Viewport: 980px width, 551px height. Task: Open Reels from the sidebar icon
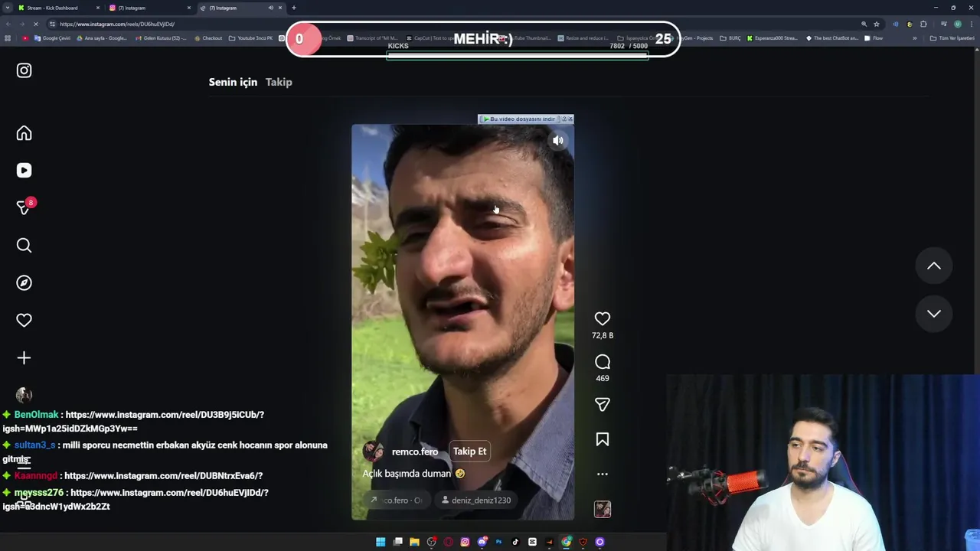[24, 171]
